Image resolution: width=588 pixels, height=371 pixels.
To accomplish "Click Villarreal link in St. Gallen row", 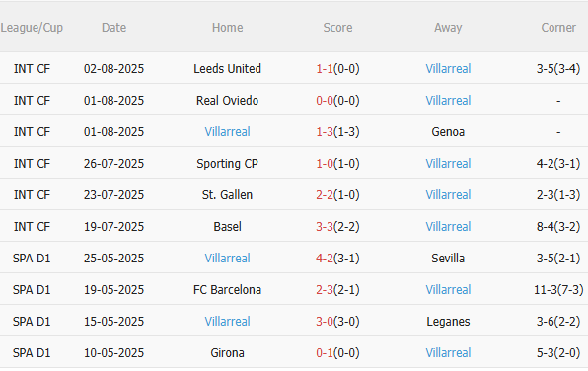I will point(448,194).
